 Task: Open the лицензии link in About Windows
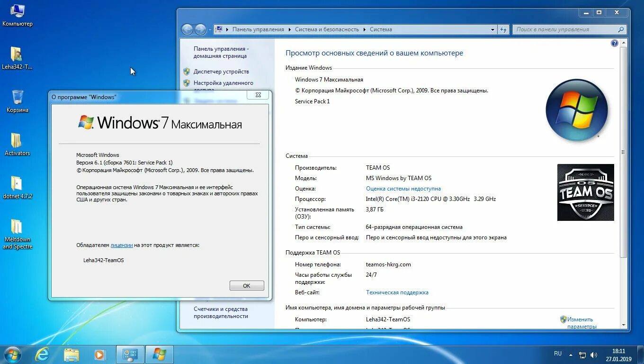pos(122,245)
